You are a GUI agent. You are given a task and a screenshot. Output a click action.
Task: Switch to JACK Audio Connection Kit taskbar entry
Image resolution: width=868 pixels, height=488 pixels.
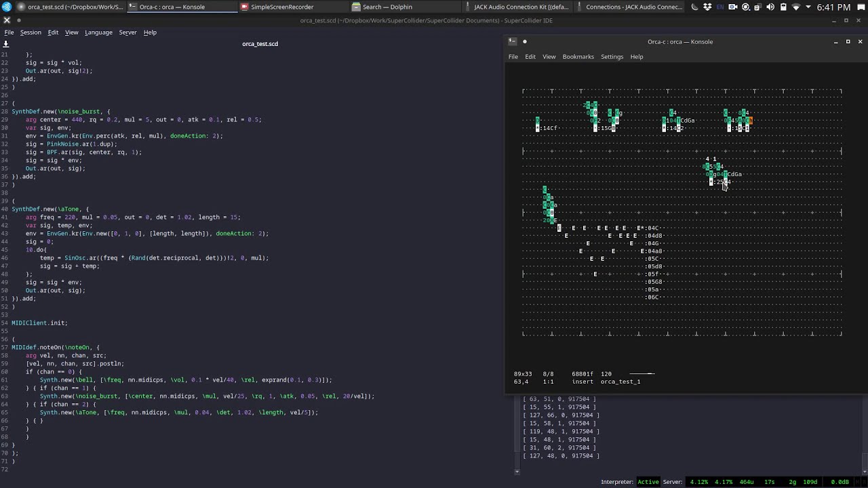click(x=519, y=7)
